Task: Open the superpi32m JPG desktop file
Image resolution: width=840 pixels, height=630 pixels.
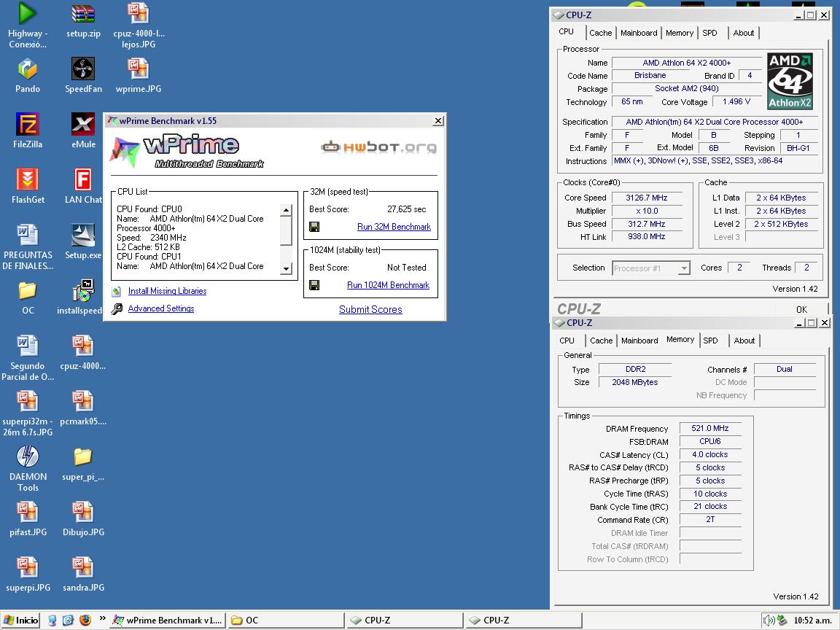Action: pos(27,413)
